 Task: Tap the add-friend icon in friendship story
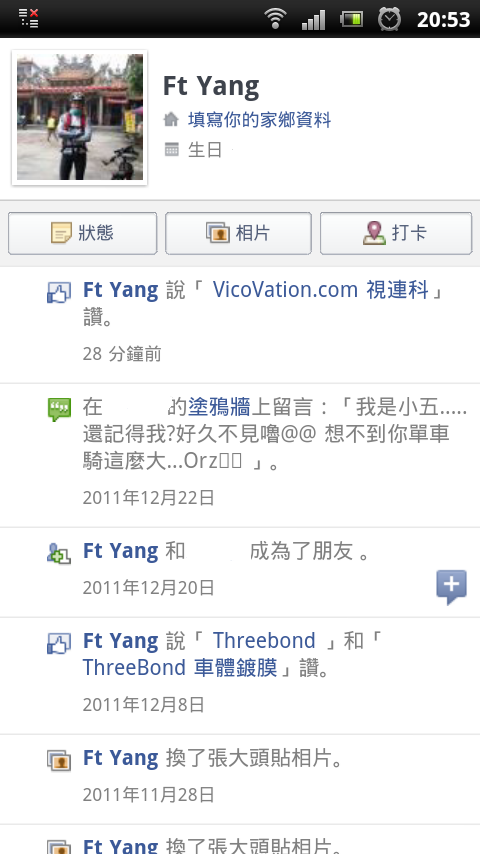(x=59, y=553)
